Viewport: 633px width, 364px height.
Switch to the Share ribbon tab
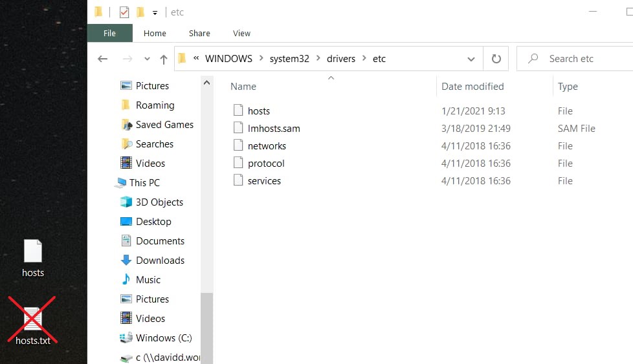click(x=199, y=33)
